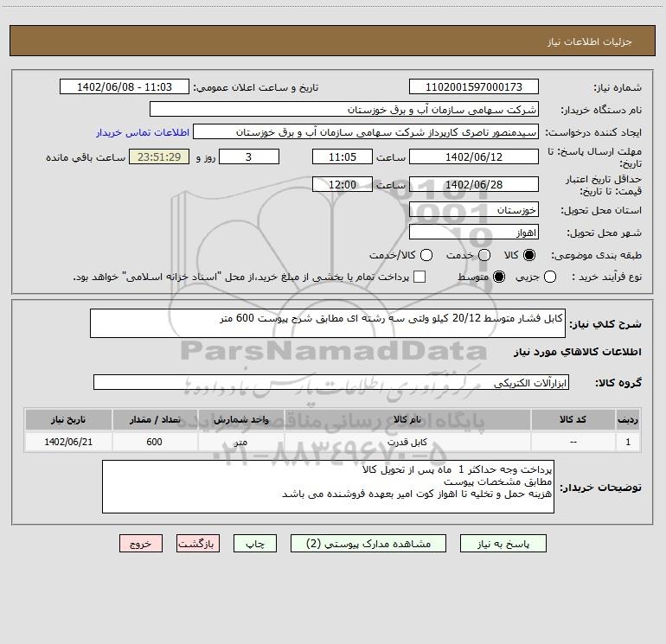Click the نام کالا column header
The image size is (666, 644).
point(407,419)
